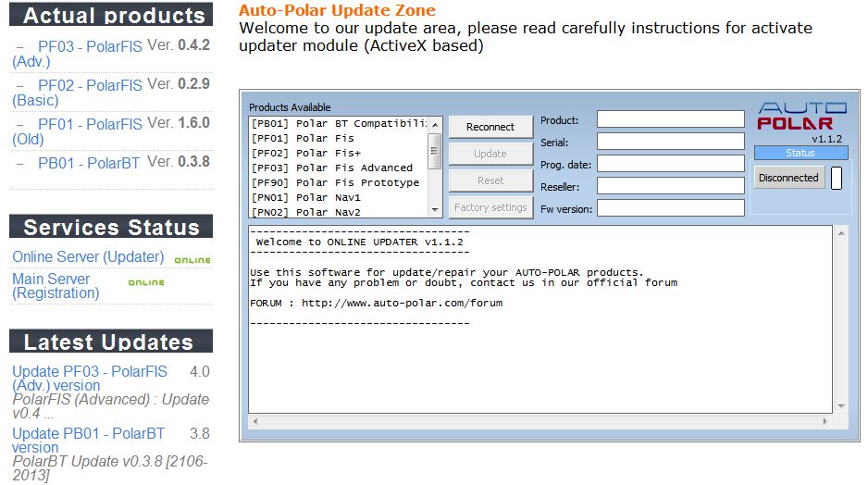Viewport: 868px width, 485px height.
Task: Click the log horizontal scroll right arrow
Action: coord(825,421)
